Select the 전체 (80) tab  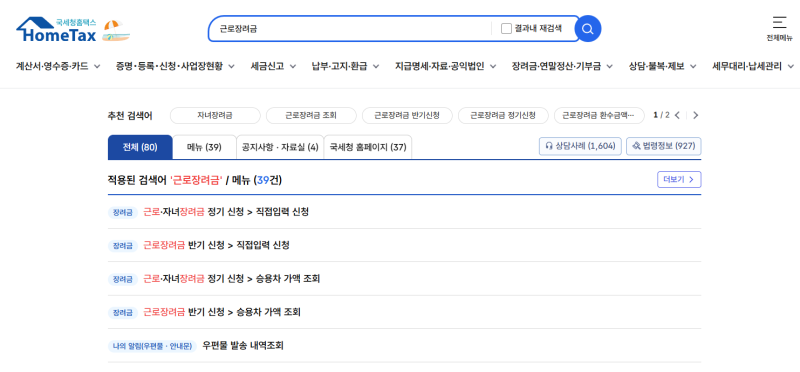pos(140,147)
